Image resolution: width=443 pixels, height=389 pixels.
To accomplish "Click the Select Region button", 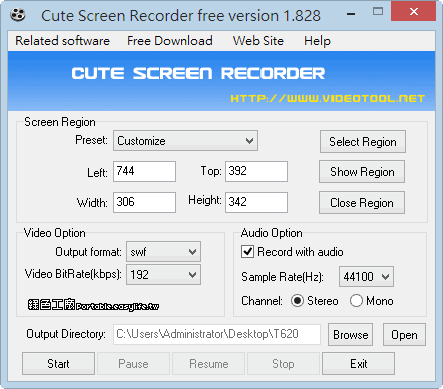I will pos(363,142).
